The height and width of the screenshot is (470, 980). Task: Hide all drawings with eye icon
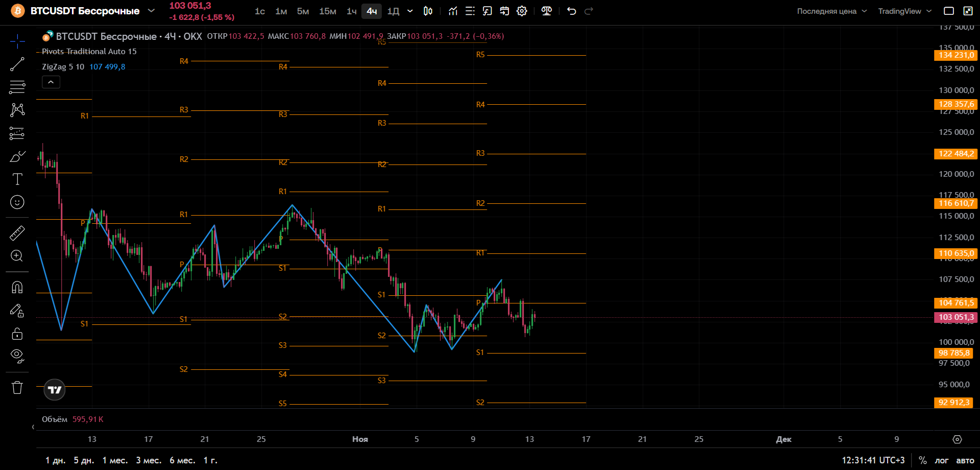point(17,356)
